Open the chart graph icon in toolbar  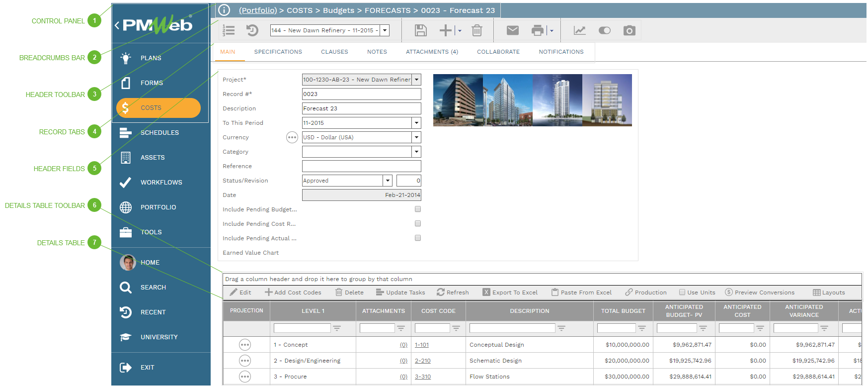coord(579,30)
